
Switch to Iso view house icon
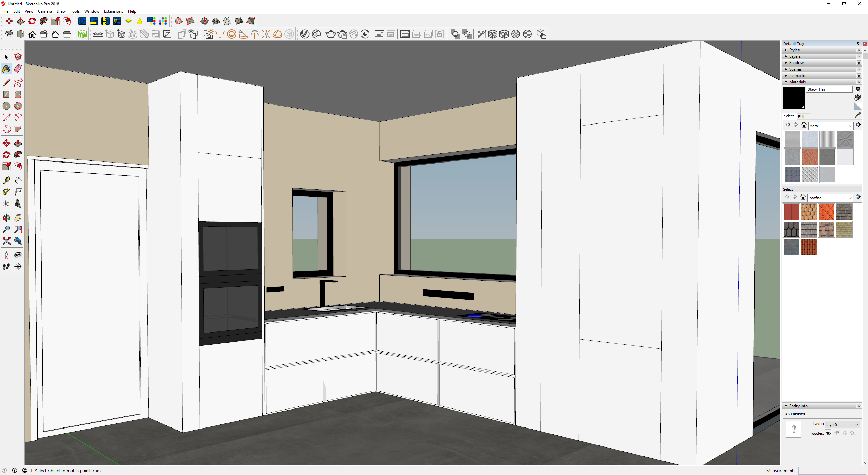[x=9, y=34]
